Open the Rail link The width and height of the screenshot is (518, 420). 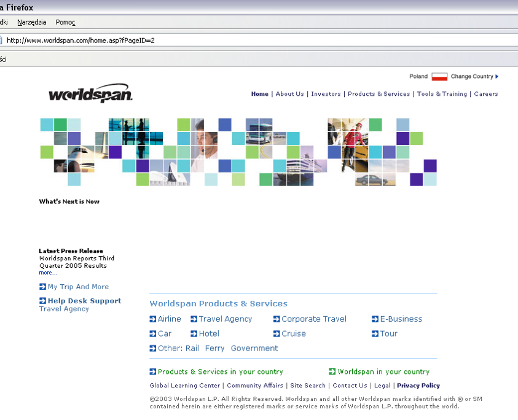point(192,348)
